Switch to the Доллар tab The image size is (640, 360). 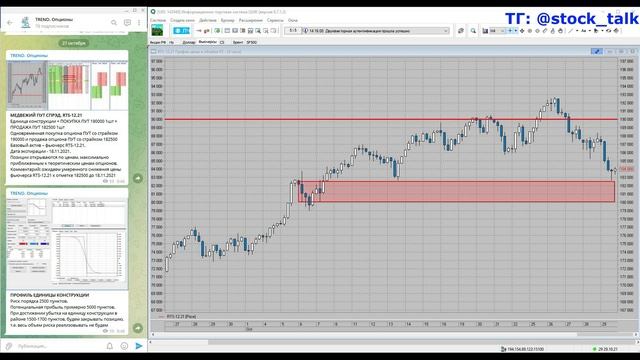tap(189, 42)
